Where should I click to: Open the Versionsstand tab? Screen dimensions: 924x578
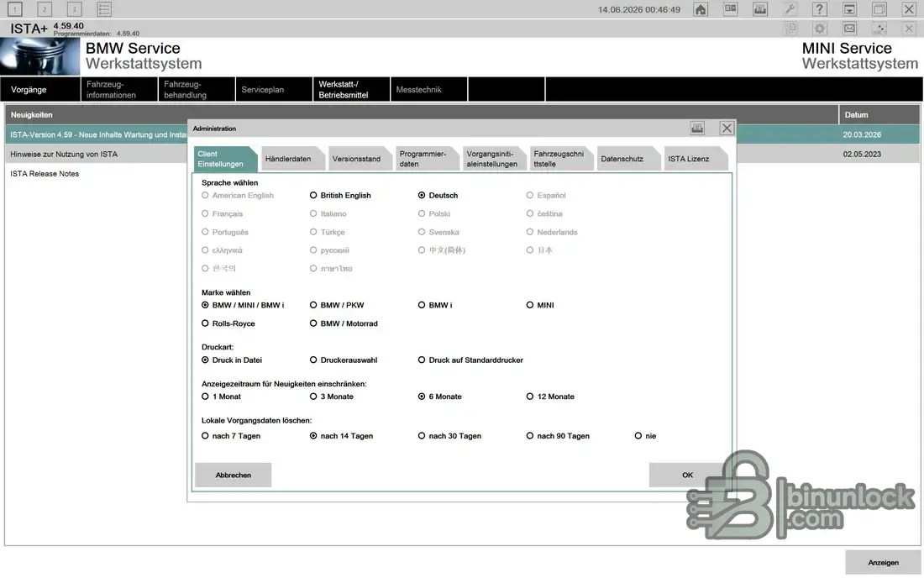[x=359, y=159]
